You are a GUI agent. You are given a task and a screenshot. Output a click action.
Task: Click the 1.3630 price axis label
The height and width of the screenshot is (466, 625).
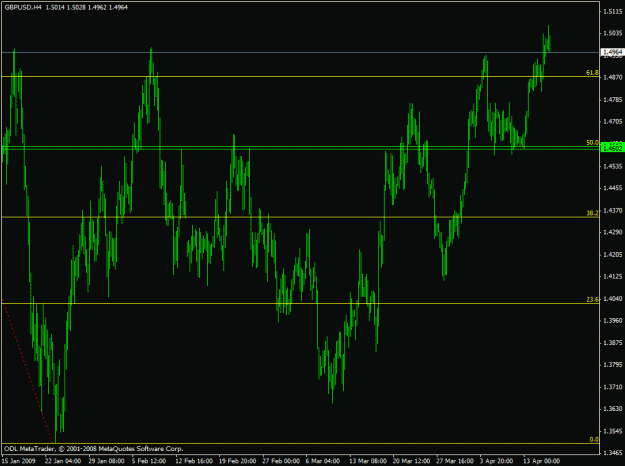point(613,409)
